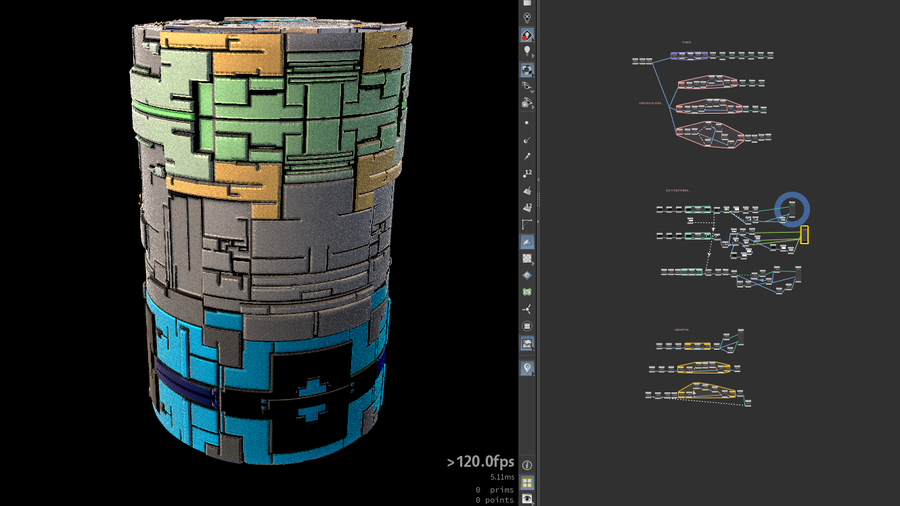Open the highlighted map pin marker dropdown
Viewport: 900px width, 506px height.
pyautogui.click(x=527, y=368)
